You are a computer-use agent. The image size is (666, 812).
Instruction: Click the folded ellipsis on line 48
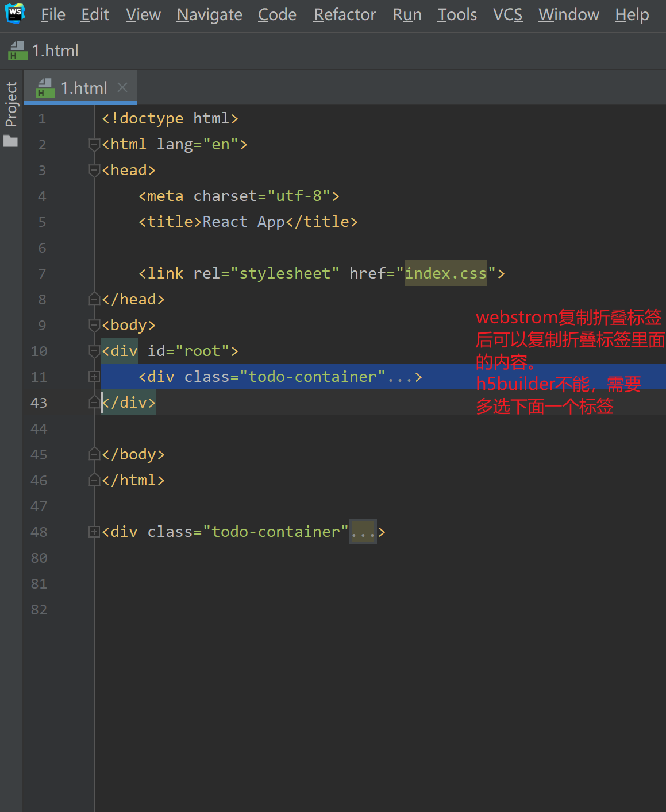coord(363,532)
